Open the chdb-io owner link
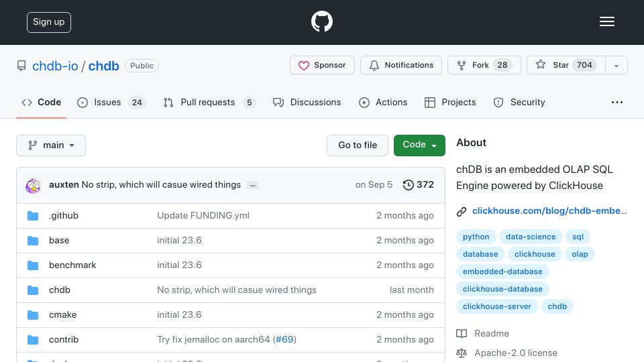 click(x=55, y=66)
